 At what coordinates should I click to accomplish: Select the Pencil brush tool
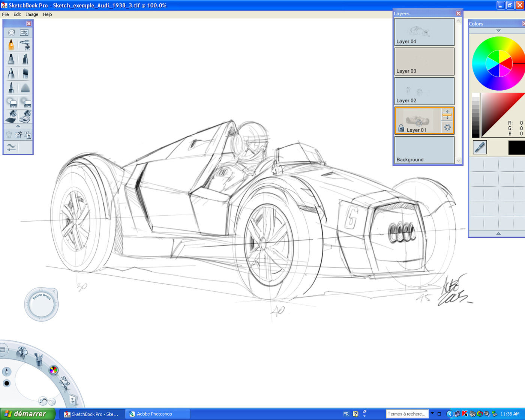coord(11,45)
